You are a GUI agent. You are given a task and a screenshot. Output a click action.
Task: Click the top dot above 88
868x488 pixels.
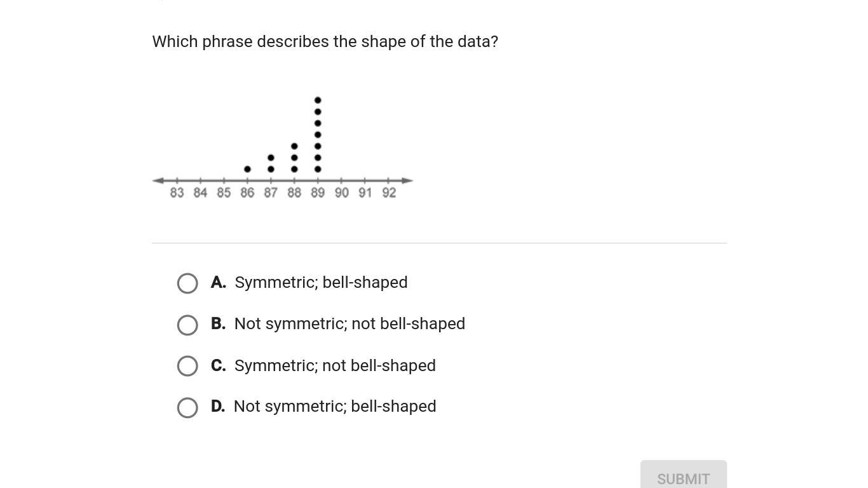[294, 146]
